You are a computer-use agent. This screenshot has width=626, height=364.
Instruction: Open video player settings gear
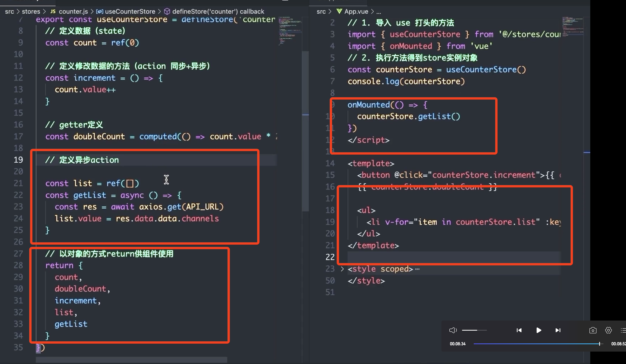point(608,330)
